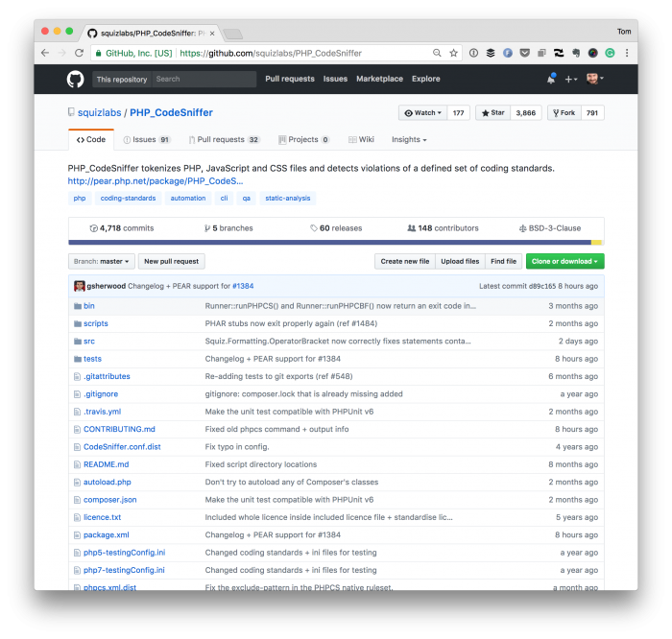Click the browser address bar URL
This screenshot has width=672, height=639.
pyautogui.click(x=271, y=53)
